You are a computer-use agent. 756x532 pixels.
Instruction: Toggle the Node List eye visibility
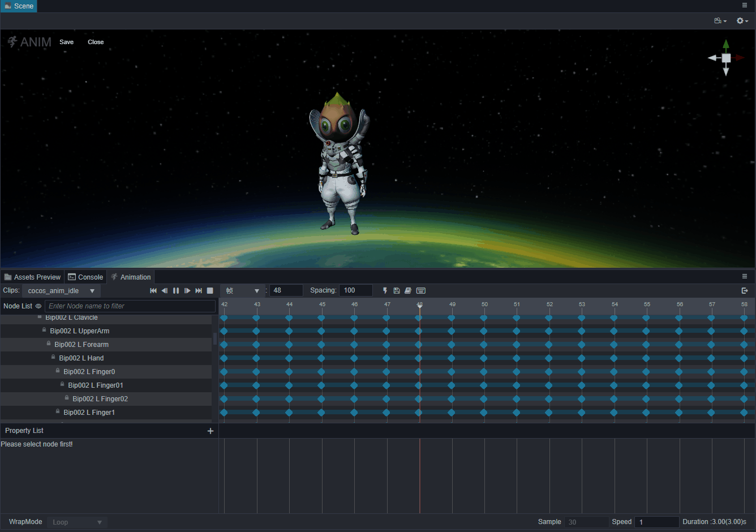coord(38,306)
